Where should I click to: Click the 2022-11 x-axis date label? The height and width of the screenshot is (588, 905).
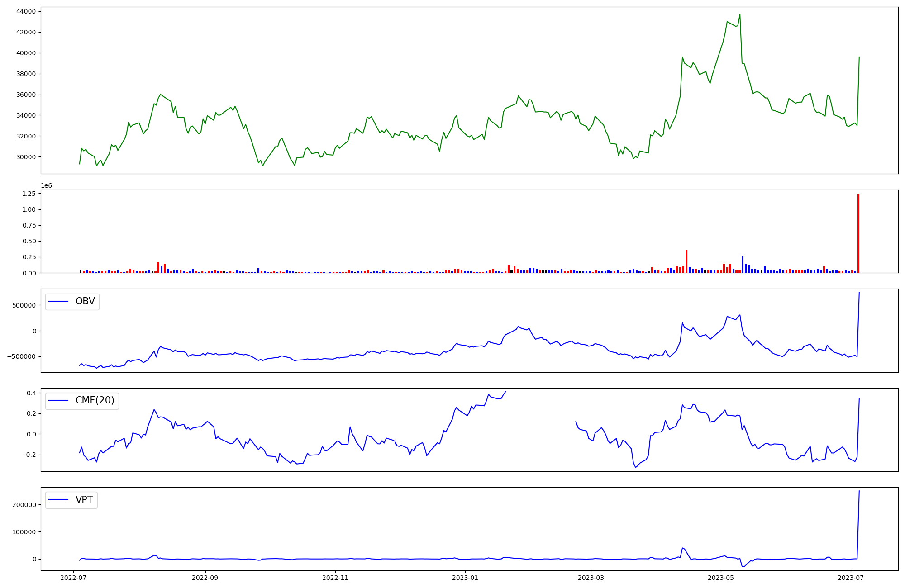click(x=335, y=578)
